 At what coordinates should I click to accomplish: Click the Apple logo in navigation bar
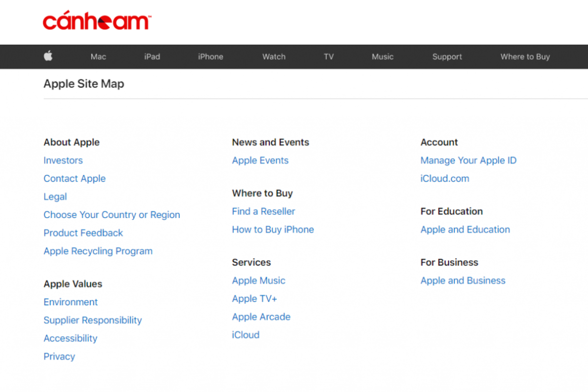48,56
